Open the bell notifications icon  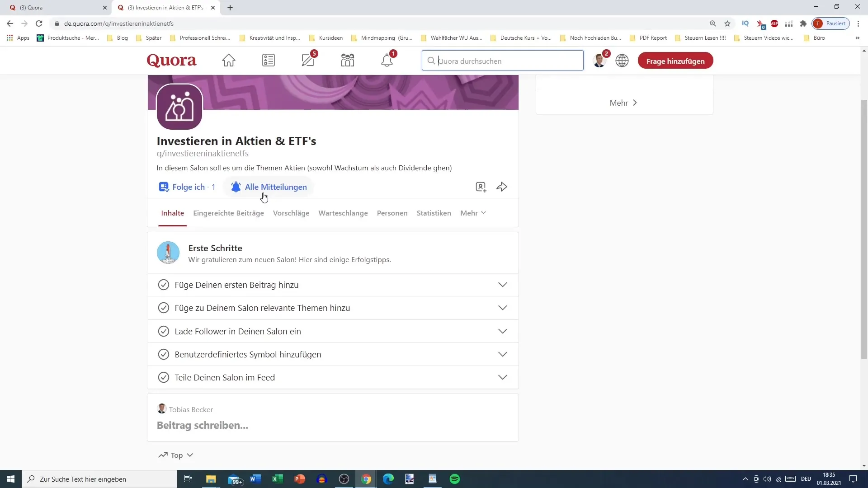[x=388, y=60]
